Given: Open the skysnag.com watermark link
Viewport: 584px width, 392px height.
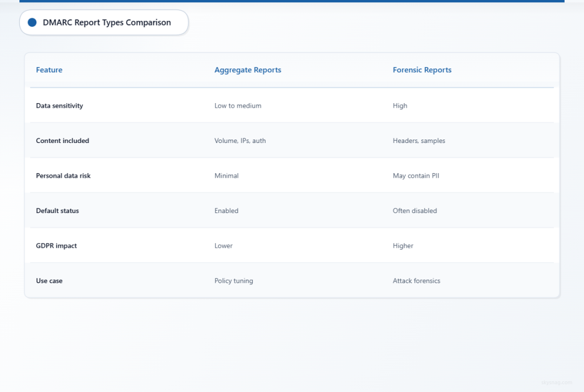Looking at the screenshot, I should coord(557,382).
